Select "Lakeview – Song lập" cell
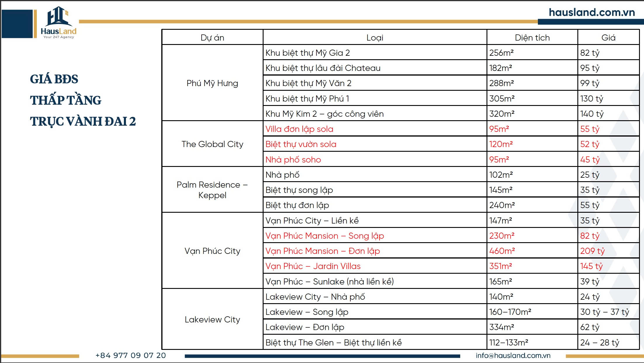Viewport: 644px width, 363px height. [375, 312]
